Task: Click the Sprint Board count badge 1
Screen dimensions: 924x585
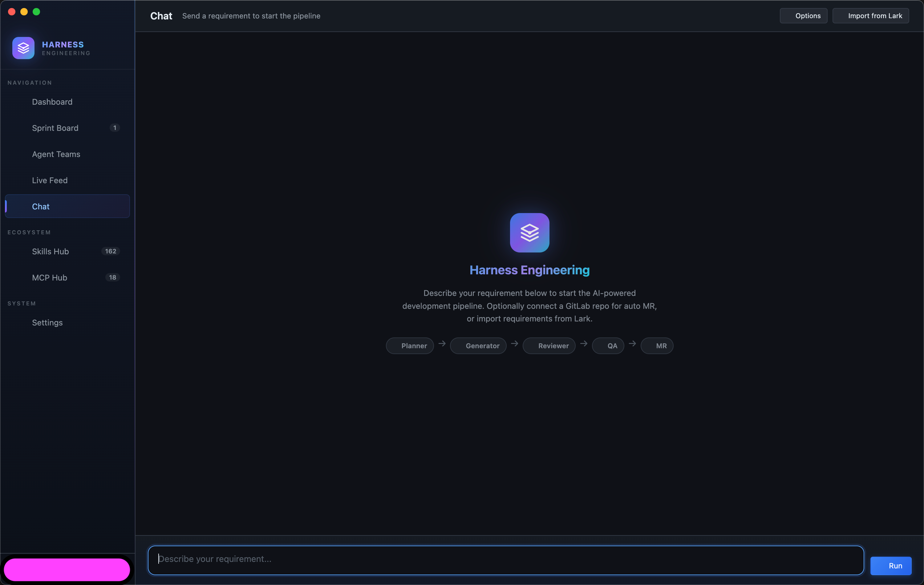Action: [x=115, y=128]
